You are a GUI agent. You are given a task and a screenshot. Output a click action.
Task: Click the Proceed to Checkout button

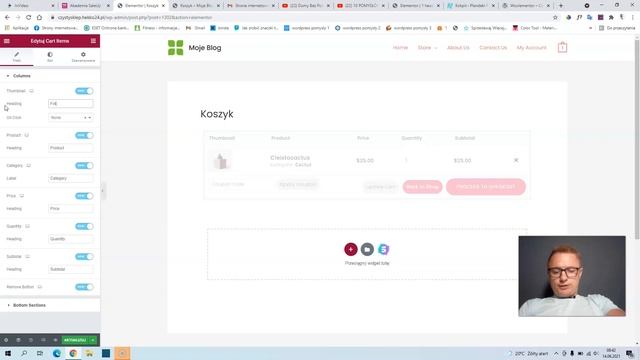(486, 187)
